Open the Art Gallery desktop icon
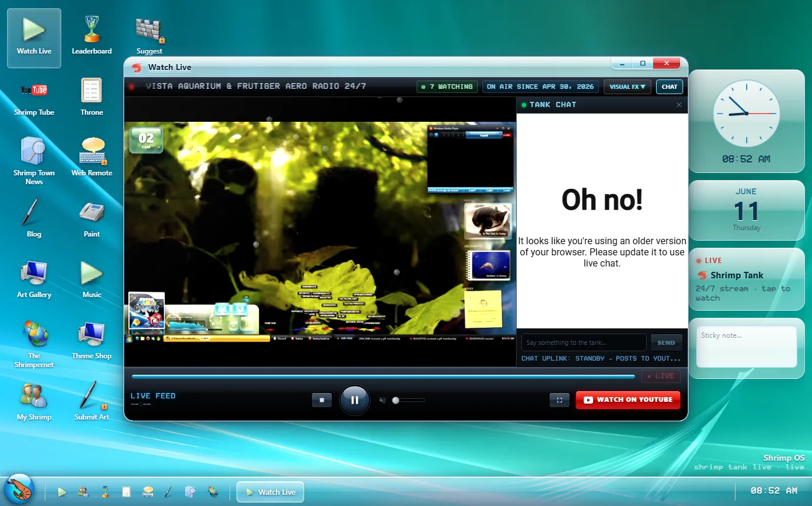This screenshot has width=812, height=506. (34, 279)
